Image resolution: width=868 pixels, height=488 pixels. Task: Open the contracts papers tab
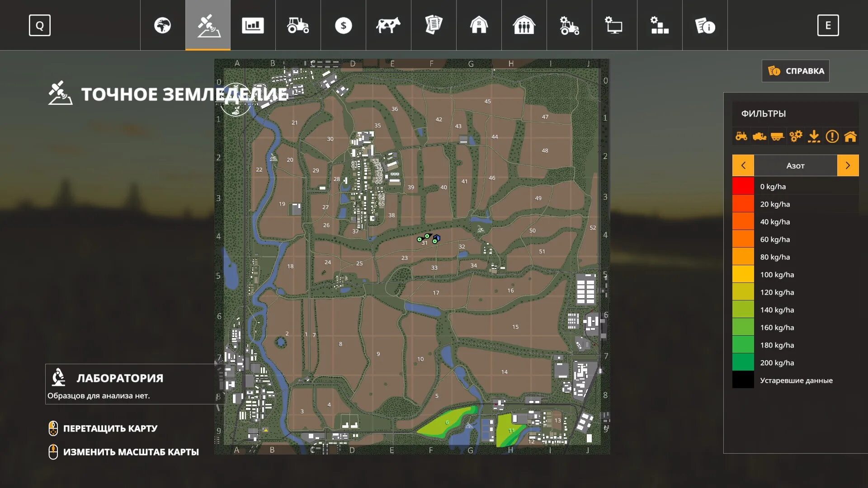[434, 25]
